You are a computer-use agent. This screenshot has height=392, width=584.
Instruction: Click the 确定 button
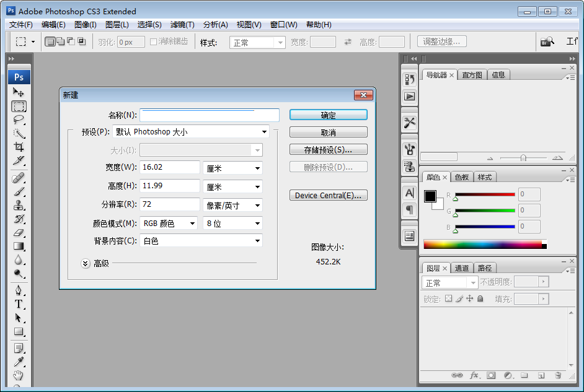(328, 115)
